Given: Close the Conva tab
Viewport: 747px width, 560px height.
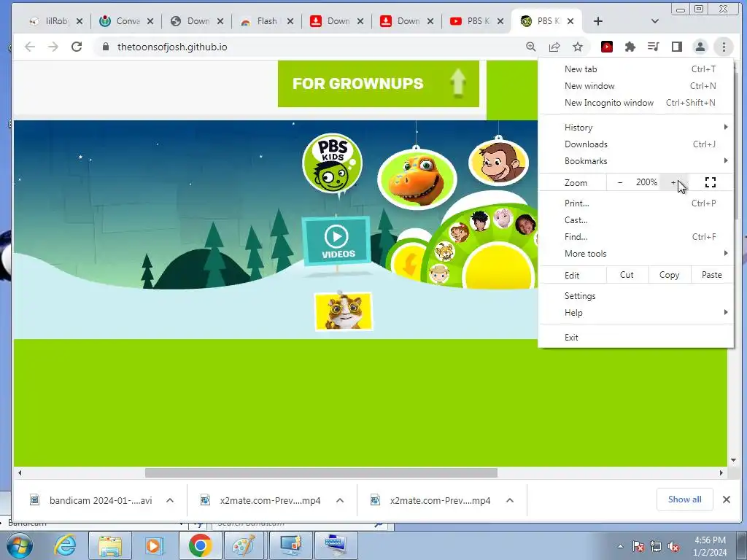Looking at the screenshot, I should point(150,21).
